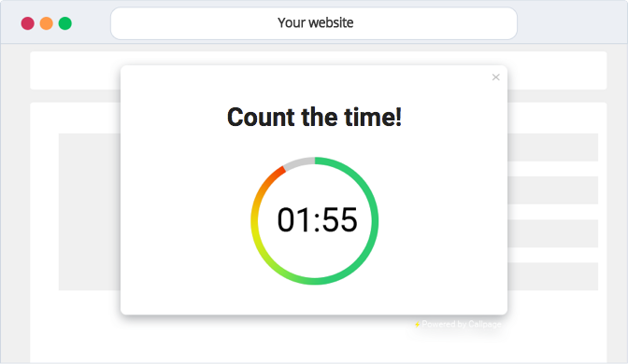Click the white header placeholder bar behind the popup
Screen dimensions: 628x364
pyautogui.click(x=75, y=70)
